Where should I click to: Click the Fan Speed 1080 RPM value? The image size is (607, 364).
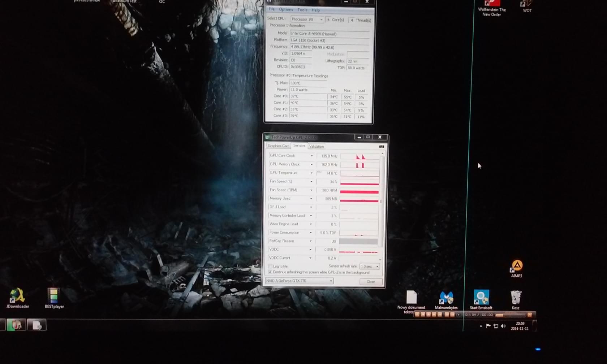point(327,190)
